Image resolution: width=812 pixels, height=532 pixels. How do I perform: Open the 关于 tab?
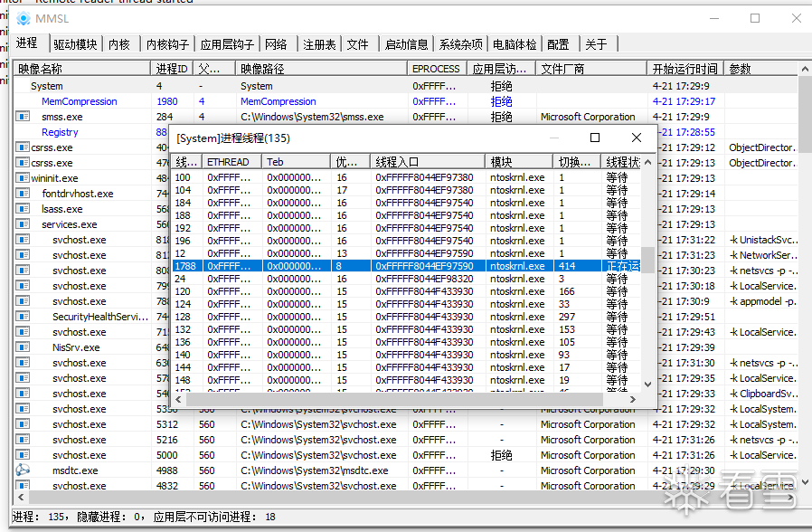tap(596, 44)
